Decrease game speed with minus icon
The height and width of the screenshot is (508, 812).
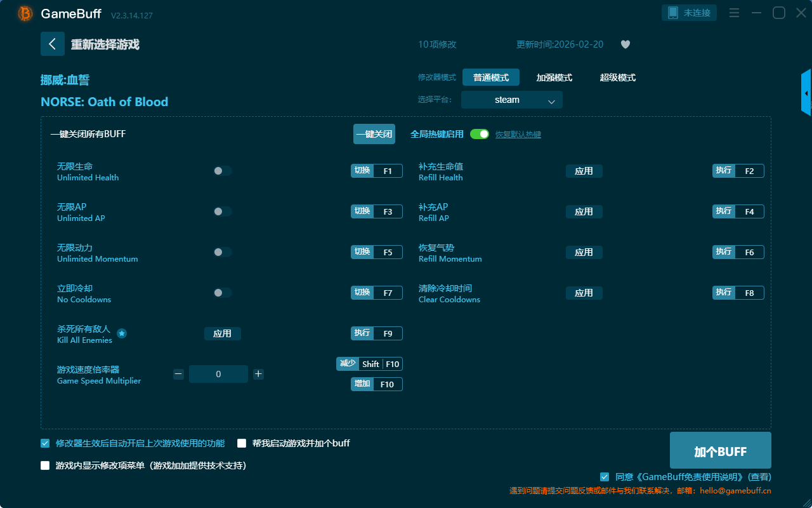click(x=178, y=374)
